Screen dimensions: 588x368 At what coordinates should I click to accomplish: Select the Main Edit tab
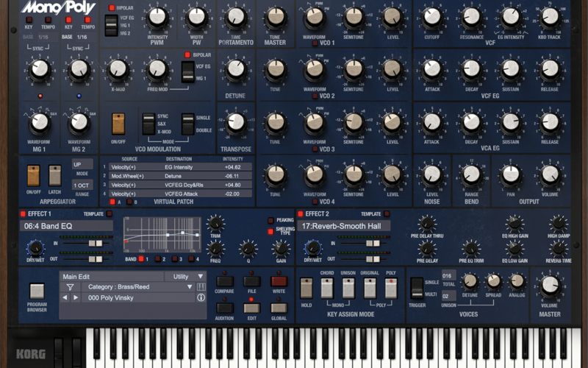pyautogui.click(x=112, y=277)
